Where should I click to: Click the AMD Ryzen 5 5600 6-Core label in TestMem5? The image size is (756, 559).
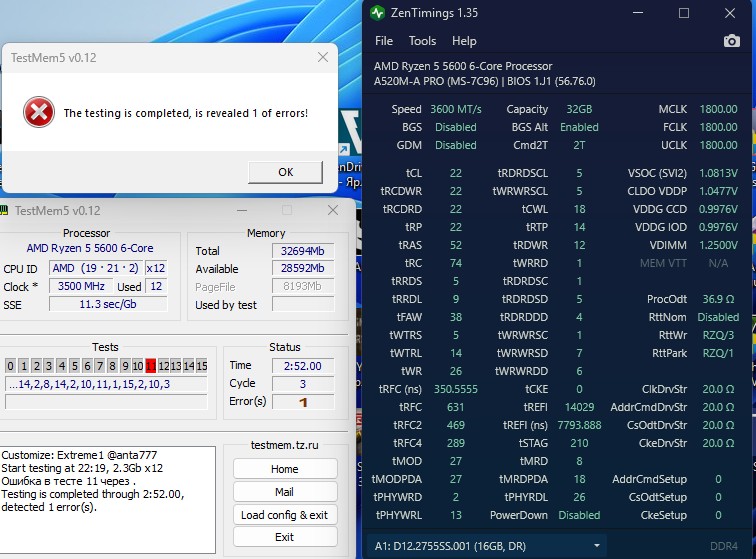pyautogui.click(x=90, y=248)
